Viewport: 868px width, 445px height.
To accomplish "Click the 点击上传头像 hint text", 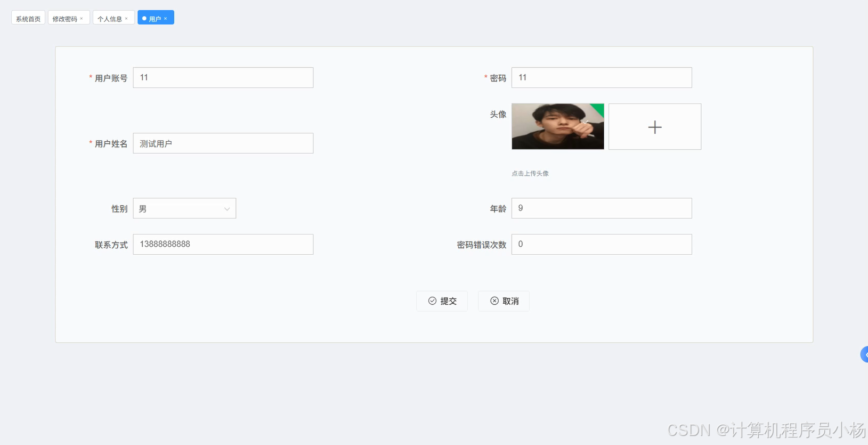I will pos(530,173).
